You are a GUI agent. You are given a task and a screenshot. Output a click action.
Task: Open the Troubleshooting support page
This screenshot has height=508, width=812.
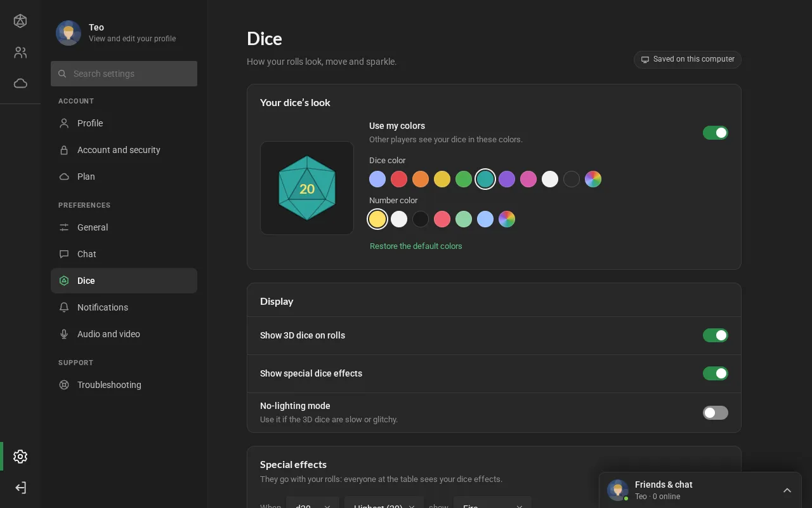coord(124,385)
